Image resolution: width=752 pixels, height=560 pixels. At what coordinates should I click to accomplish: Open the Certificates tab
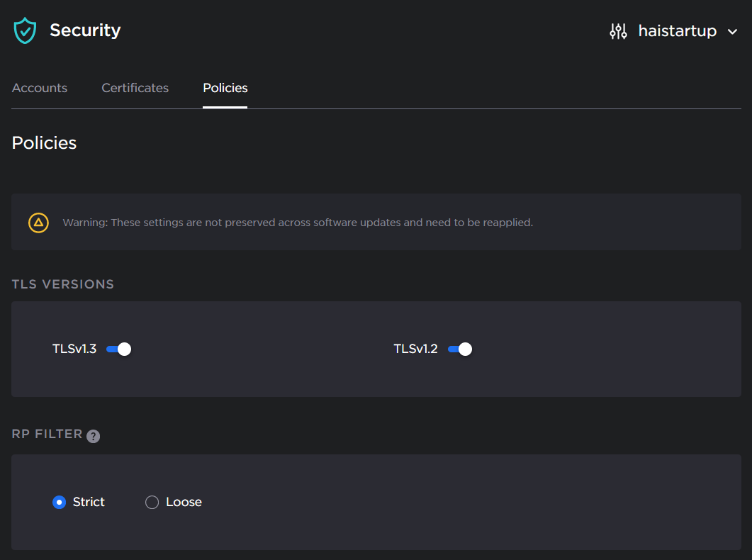point(135,88)
